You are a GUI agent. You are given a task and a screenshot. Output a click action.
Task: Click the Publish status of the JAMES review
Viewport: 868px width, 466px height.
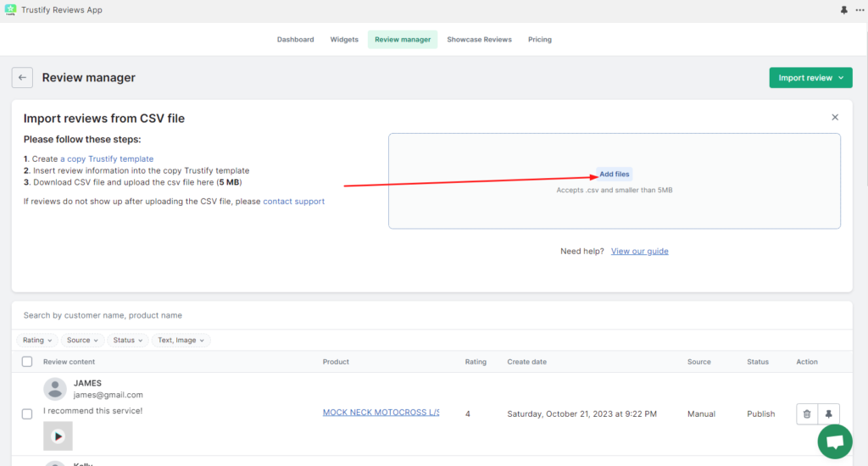coord(760,414)
